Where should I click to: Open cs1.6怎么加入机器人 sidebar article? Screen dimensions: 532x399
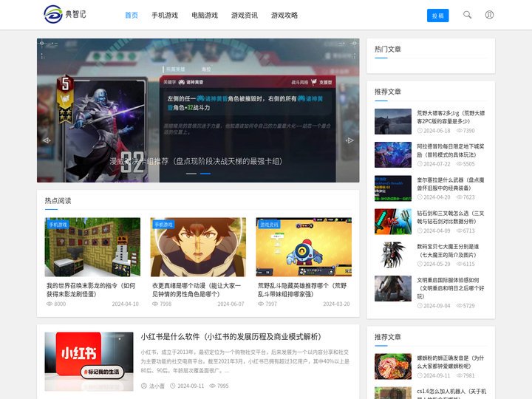click(x=451, y=394)
